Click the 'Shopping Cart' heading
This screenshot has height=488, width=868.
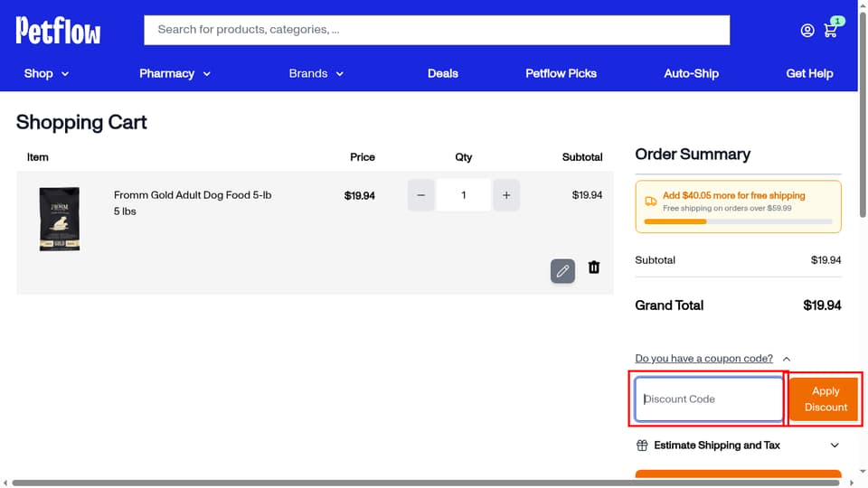coord(81,122)
